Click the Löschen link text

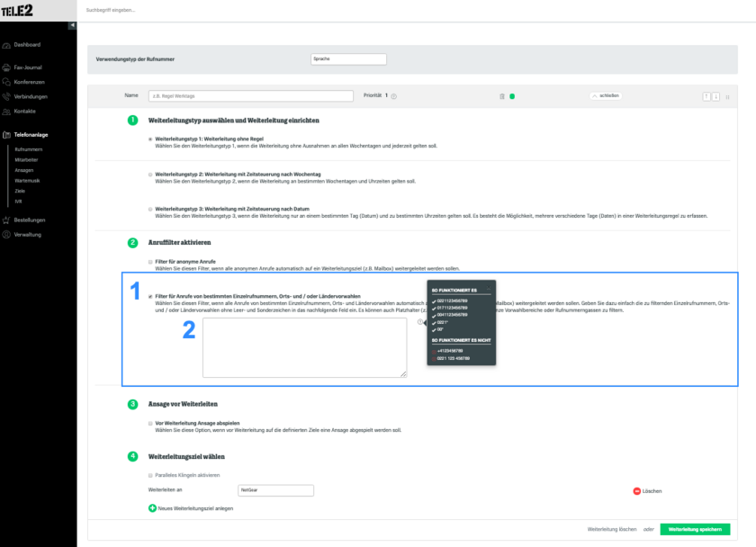pyautogui.click(x=652, y=491)
